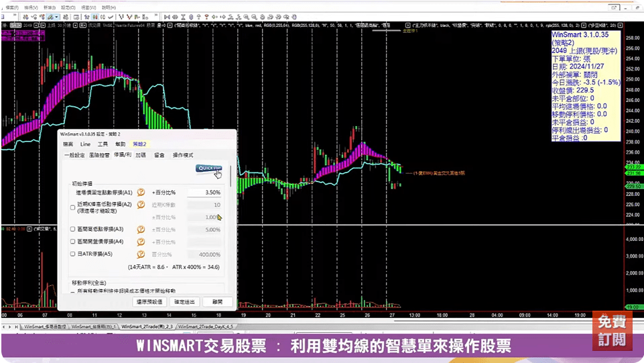Click the 還原預設值 button
Screen dimensions: 644x363
click(x=149, y=302)
